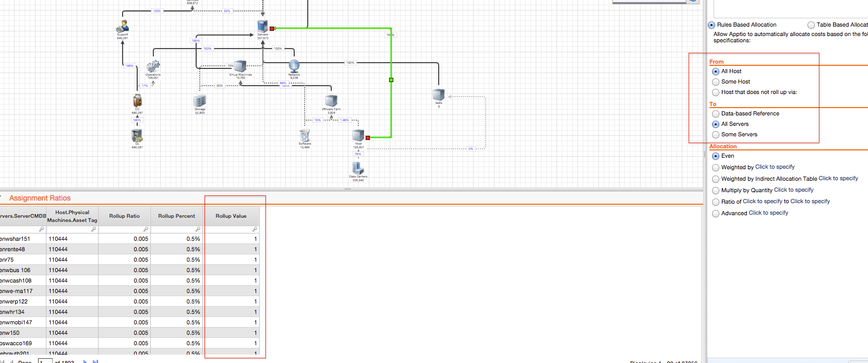
Task: Click the 1.46% connector label
Action: 345,120
